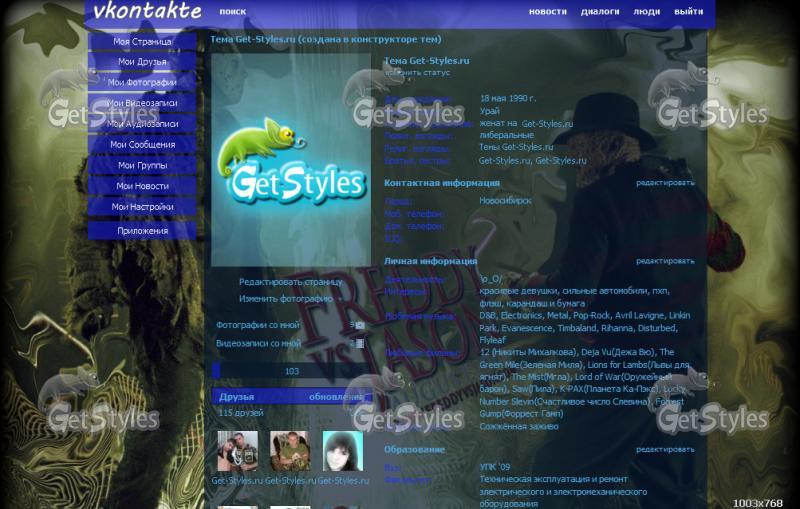Viewport: 800px width, 509px height.
Task: Click the photo icon beside Фотографии со мной
Action: pos(360,325)
